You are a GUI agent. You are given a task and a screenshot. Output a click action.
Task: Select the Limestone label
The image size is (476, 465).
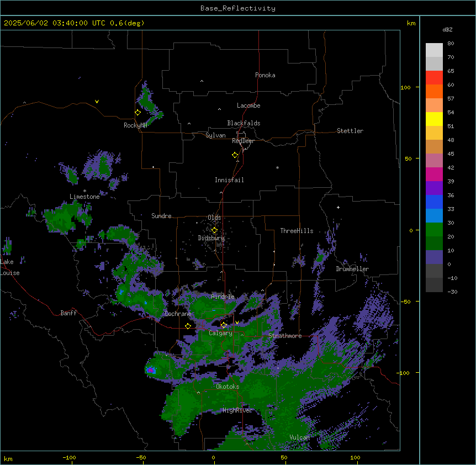click(x=84, y=197)
